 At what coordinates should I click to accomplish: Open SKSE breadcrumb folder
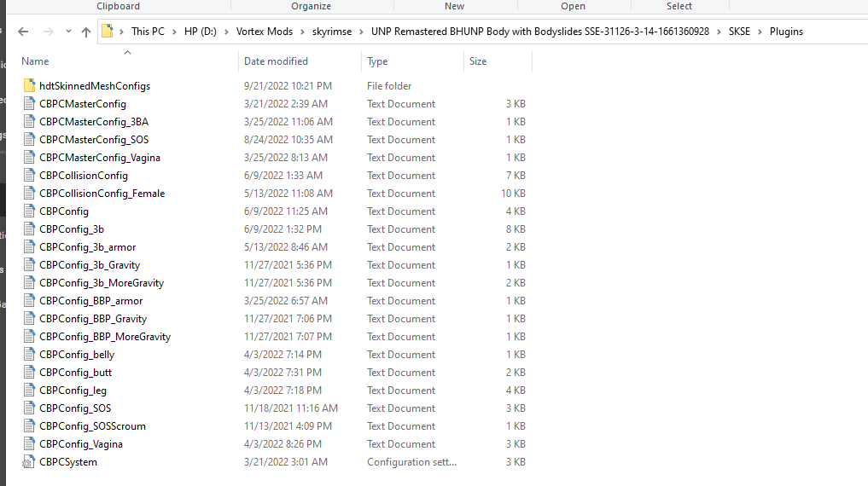point(739,32)
